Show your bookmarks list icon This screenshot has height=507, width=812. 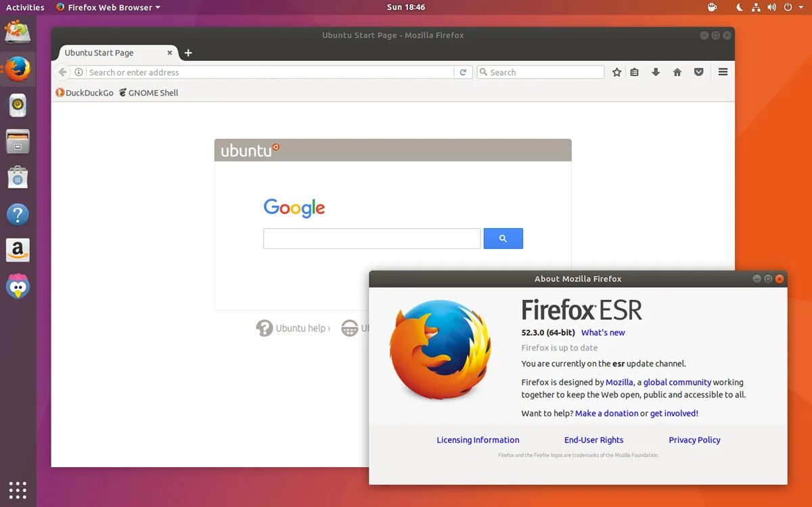(x=634, y=72)
